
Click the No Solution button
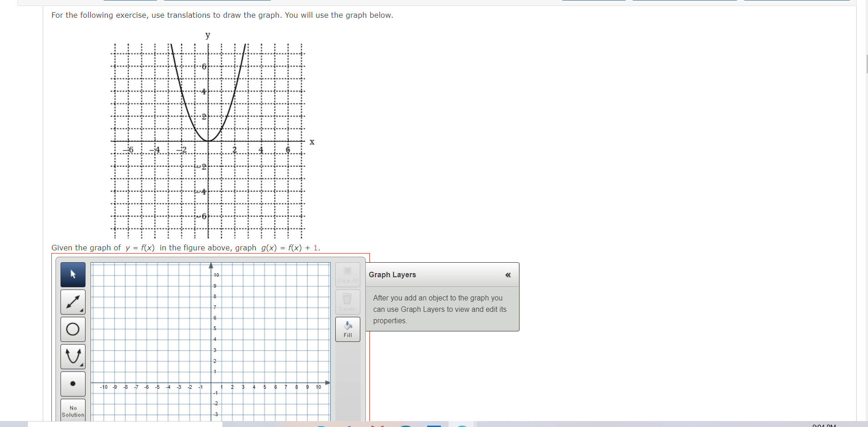click(x=72, y=411)
